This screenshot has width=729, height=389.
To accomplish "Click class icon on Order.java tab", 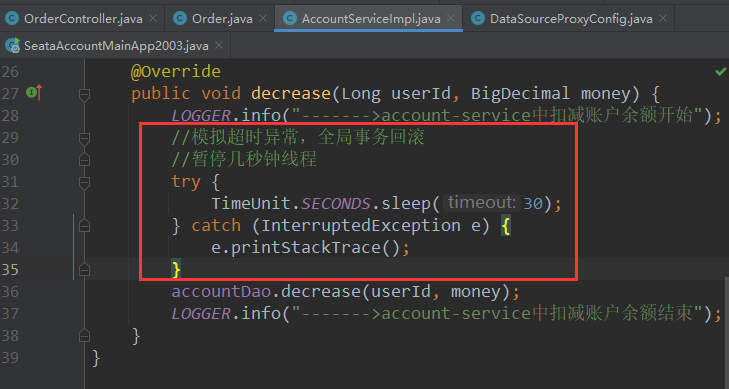I will tap(180, 19).
